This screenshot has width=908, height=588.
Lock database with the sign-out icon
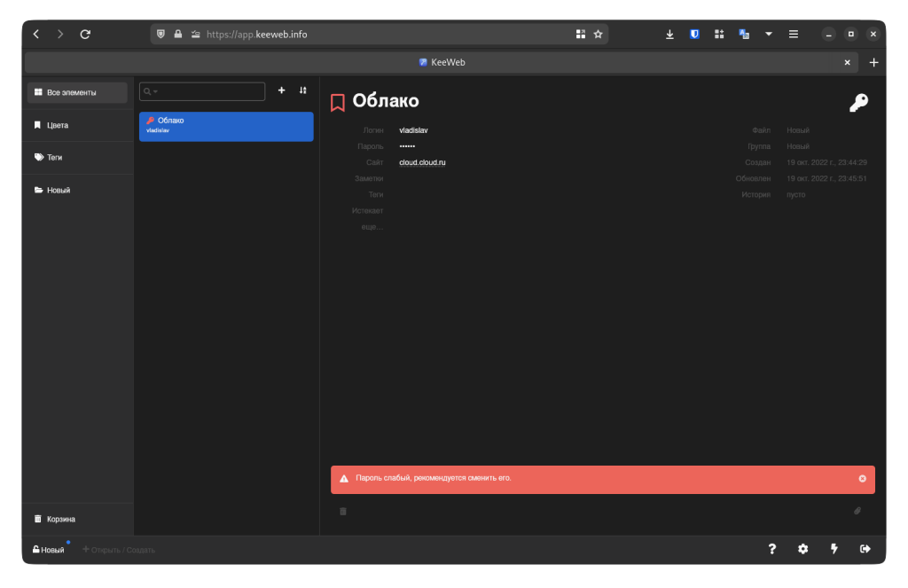[865, 549]
